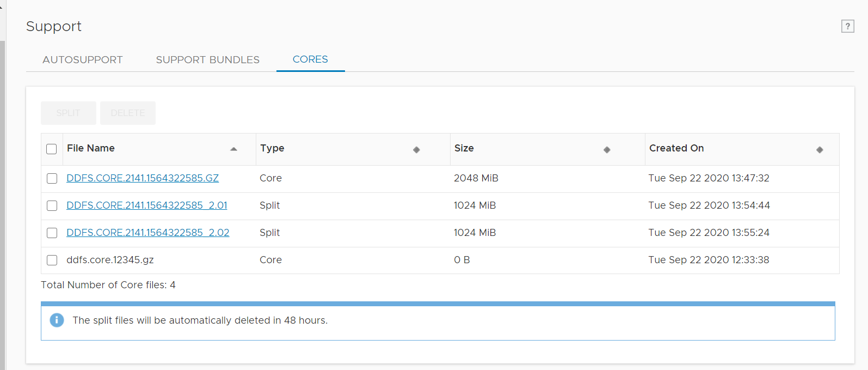Open the Support Bundles tab
The width and height of the screenshot is (868, 370).
click(x=207, y=60)
